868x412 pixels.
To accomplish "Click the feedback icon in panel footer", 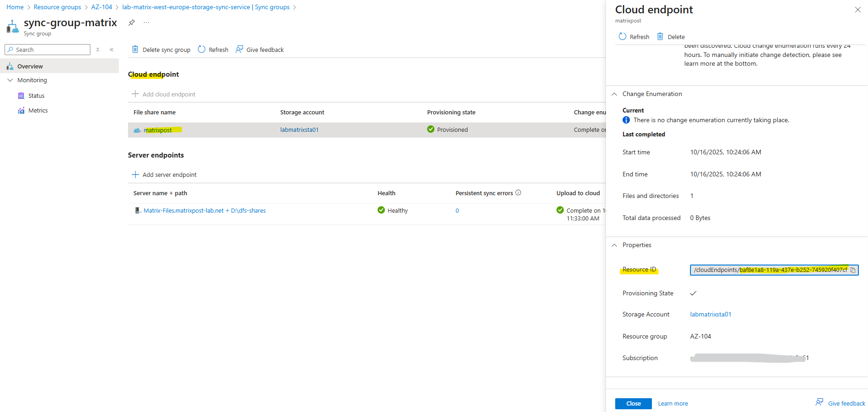I will pos(819,402).
